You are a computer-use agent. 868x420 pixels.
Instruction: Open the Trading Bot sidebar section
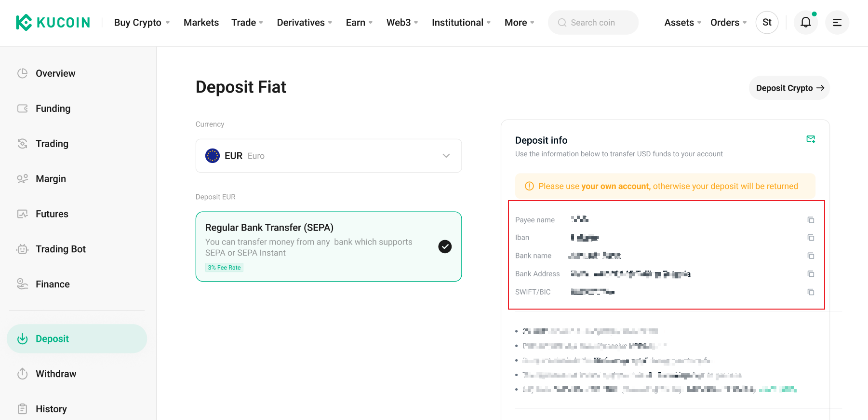[61, 249]
